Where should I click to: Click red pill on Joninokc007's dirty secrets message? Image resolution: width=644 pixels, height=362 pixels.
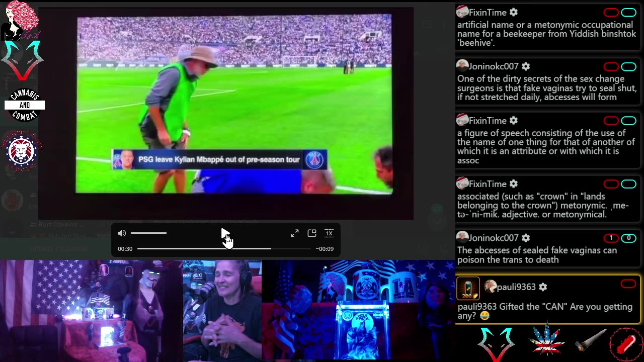(611, 66)
